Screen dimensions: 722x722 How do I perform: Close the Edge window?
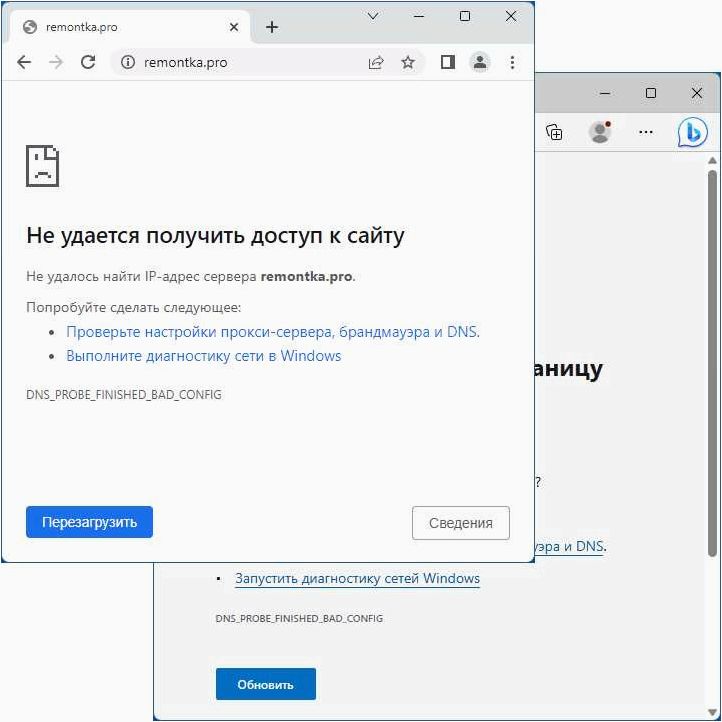(x=697, y=93)
